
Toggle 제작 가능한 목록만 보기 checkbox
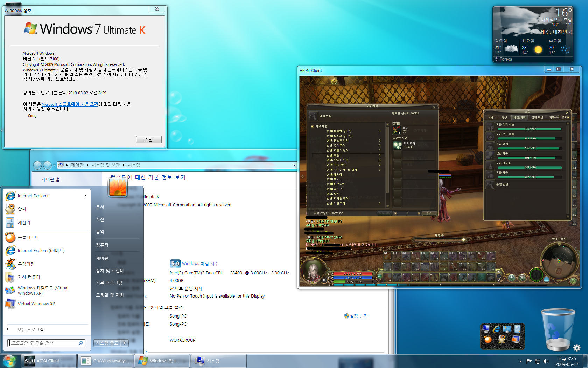pyautogui.click(x=310, y=213)
